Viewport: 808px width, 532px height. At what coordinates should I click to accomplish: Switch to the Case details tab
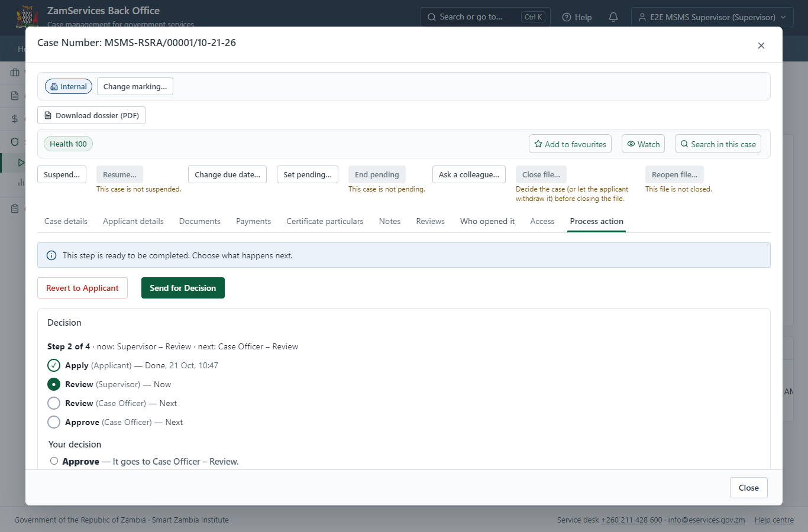click(66, 221)
